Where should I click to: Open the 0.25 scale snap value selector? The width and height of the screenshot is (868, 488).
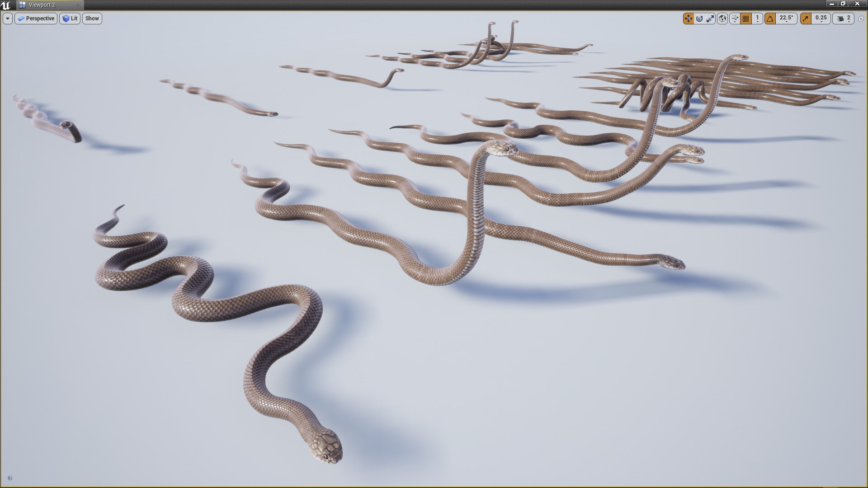coord(821,19)
